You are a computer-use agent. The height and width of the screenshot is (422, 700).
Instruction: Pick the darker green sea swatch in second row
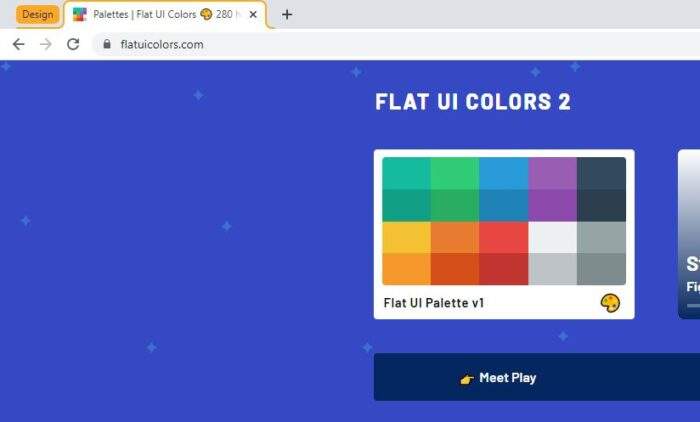coord(406,205)
